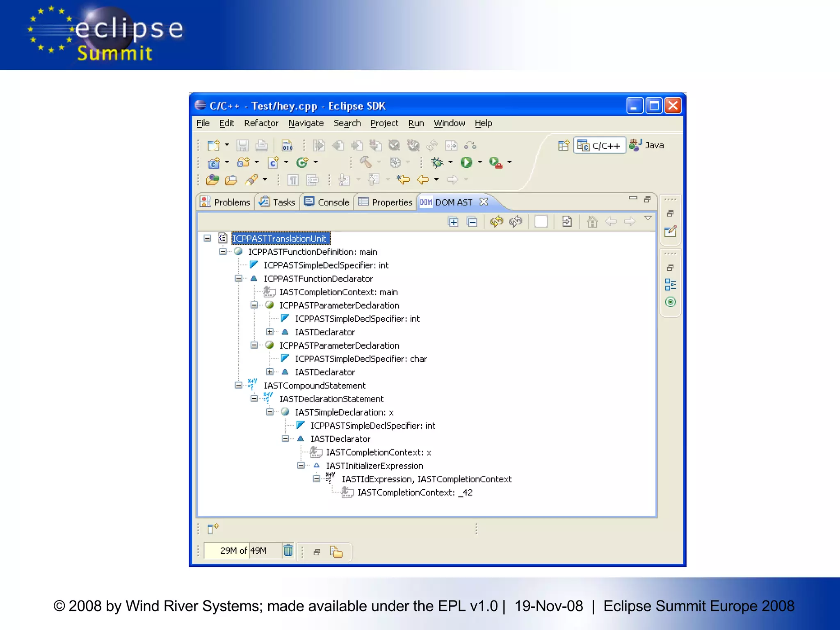The width and height of the screenshot is (840, 630).
Task: Open the view menu dropdown triangle
Action: [648, 218]
